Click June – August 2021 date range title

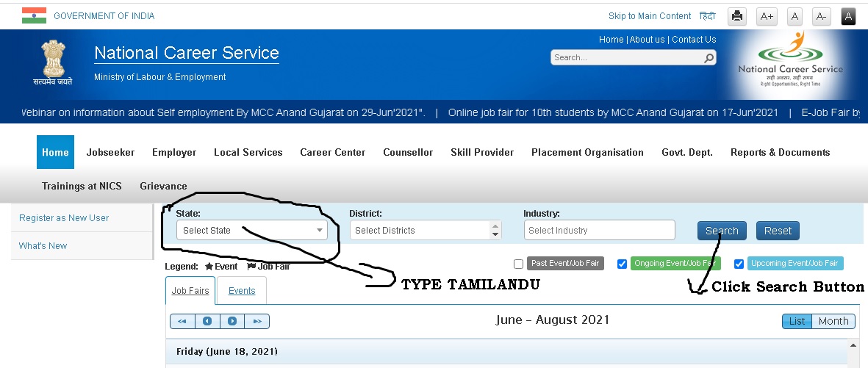pyautogui.click(x=553, y=320)
